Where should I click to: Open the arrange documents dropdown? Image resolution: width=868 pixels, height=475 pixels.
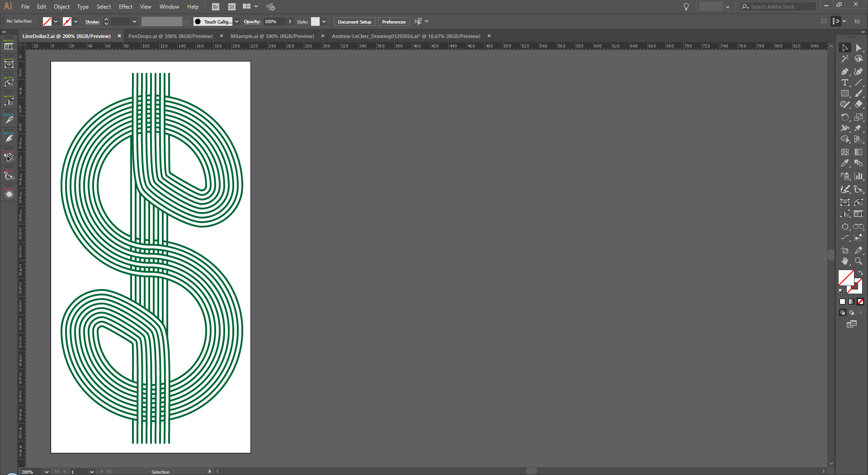pos(250,7)
